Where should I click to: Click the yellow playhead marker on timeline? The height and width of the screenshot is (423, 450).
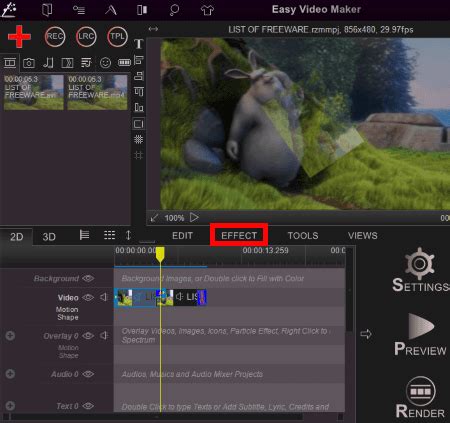click(160, 254)
